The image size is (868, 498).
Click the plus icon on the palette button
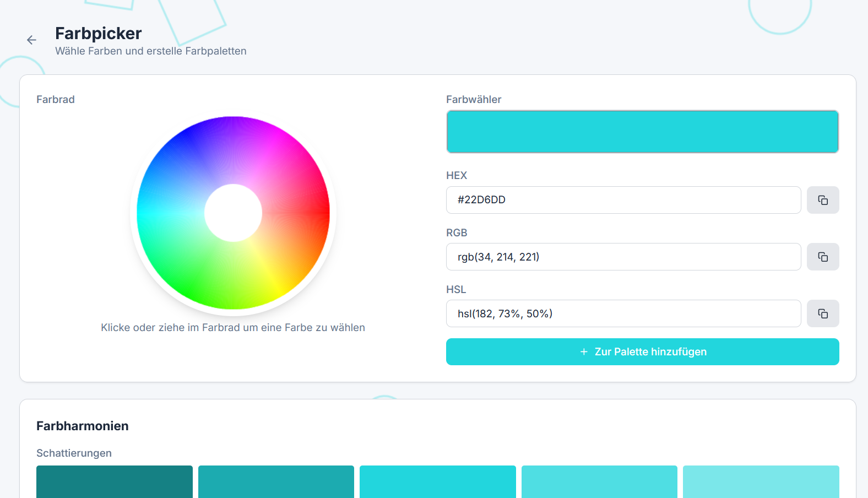coord(584,351)
